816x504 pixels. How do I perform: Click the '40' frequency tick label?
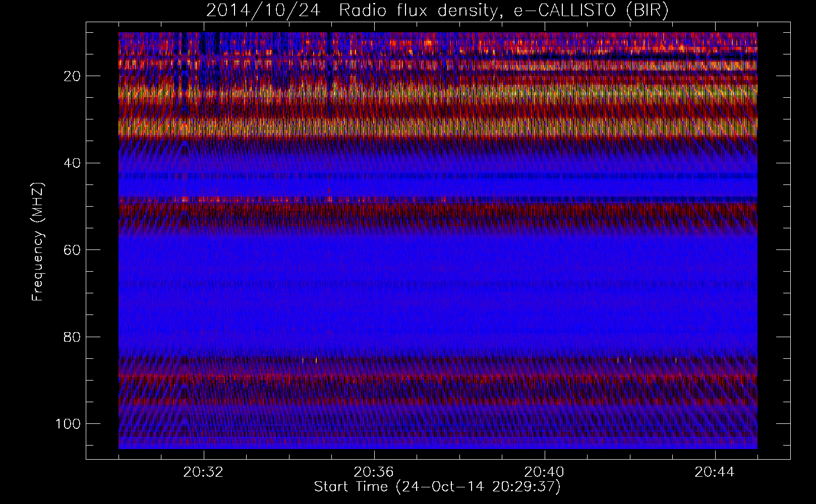tap(72, 163)
